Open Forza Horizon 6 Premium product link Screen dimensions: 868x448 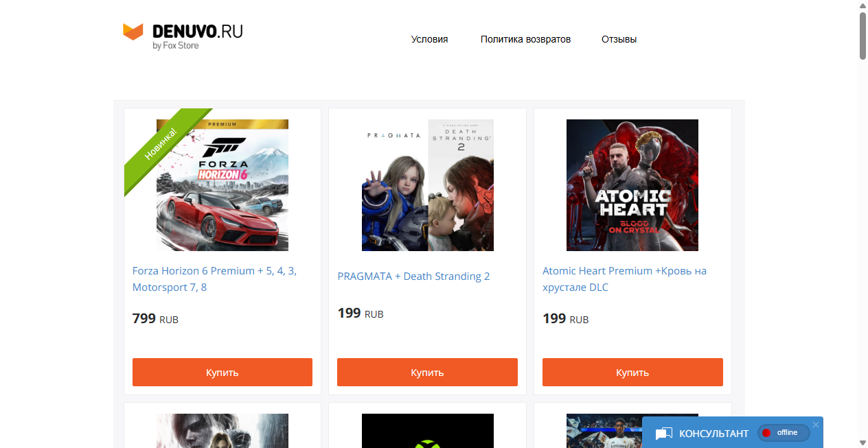tap(214, 279)
